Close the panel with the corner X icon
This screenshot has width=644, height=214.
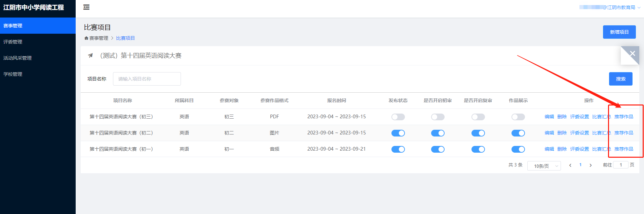click(632, 53)
